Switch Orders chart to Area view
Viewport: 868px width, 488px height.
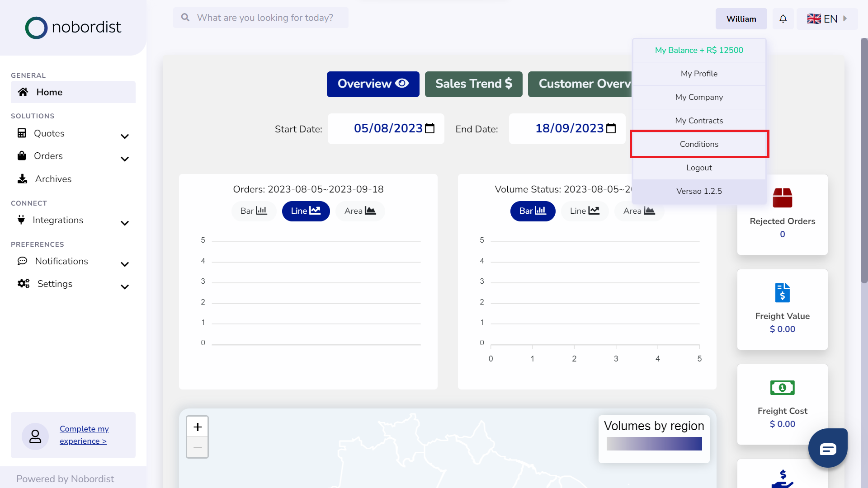pyautogui.click(x=360, y=211)
